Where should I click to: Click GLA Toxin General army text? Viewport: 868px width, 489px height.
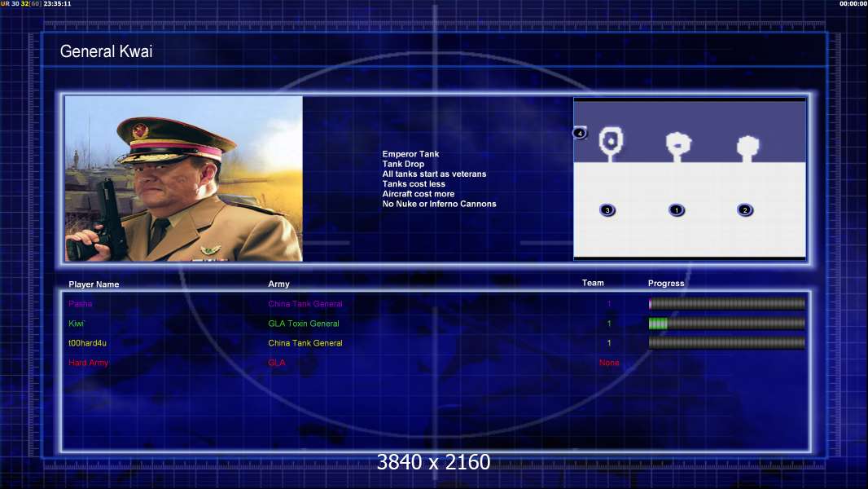click(304, 324)
